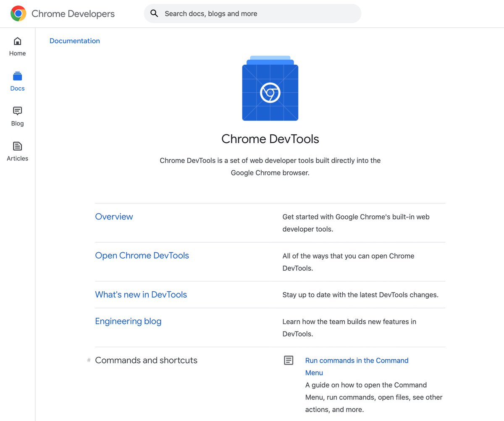Open "What's new in DevTools"
This screenshot has width=504, height=421.
[141, 294]
